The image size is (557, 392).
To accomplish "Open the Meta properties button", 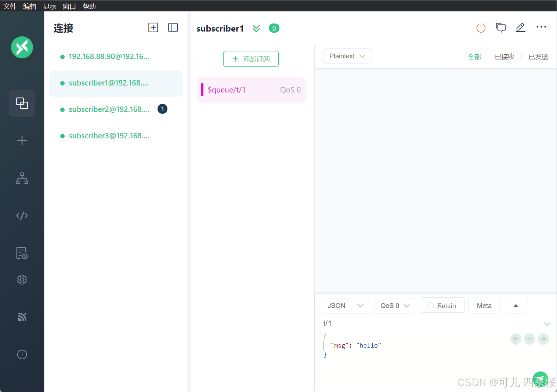I will coord(484,306).
